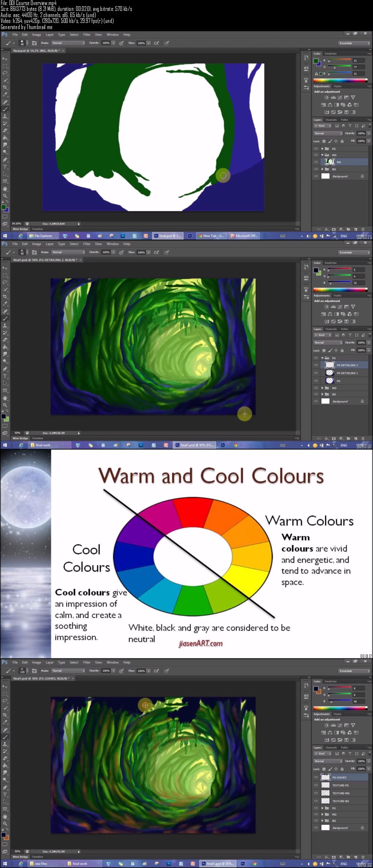
Task: Open fx layer styles in final.psd 54.2% frame
Action: click(x=327, y=229)
